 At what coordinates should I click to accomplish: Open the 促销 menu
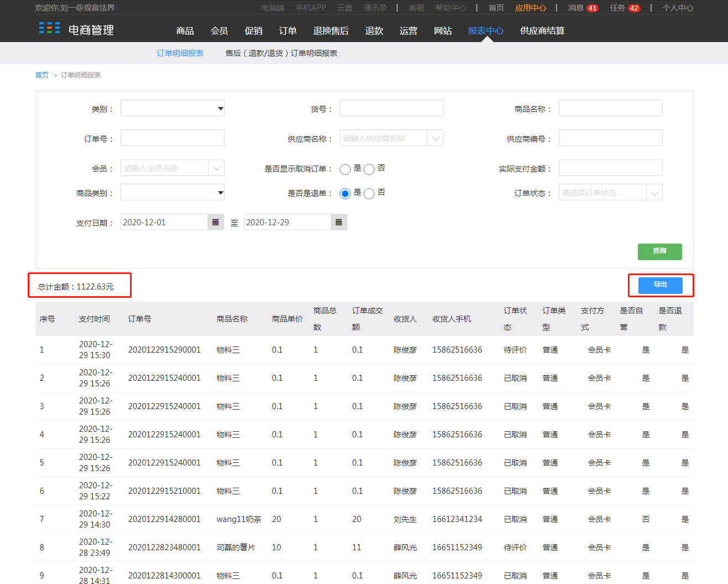coord(253,30)
